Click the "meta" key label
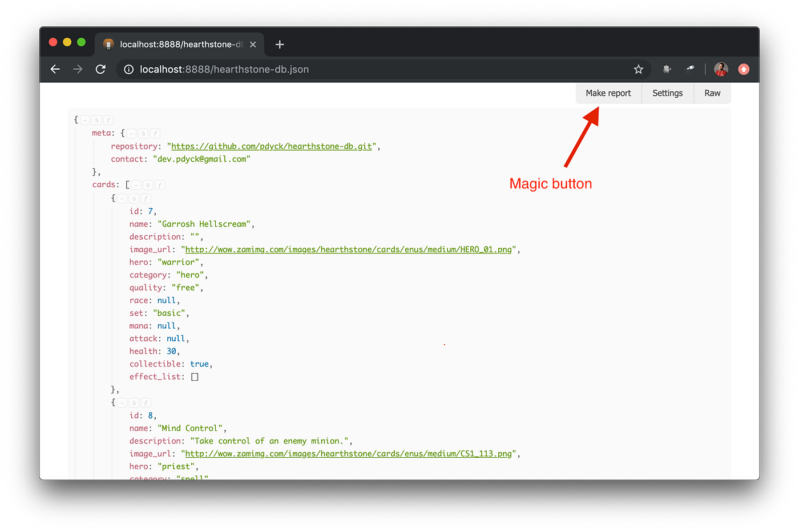Screen dimensions: 799x532 pos(101,133)
